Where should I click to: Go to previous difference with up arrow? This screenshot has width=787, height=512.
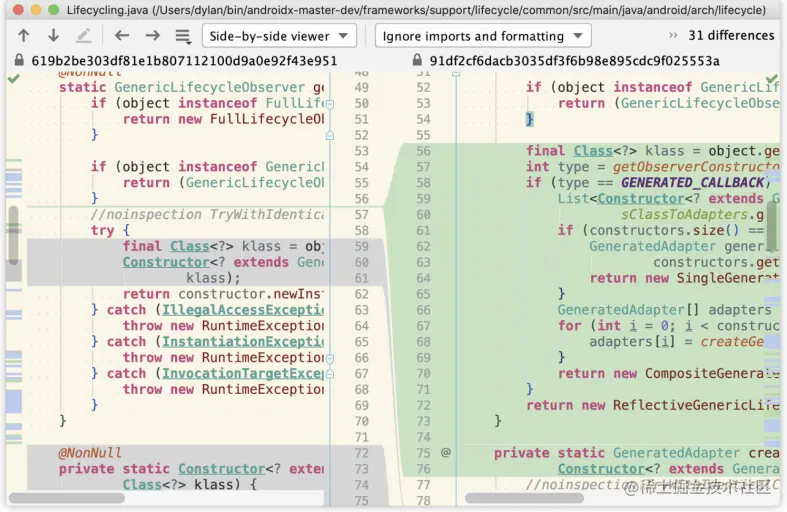pyautogui.click(x=24, y=36)
